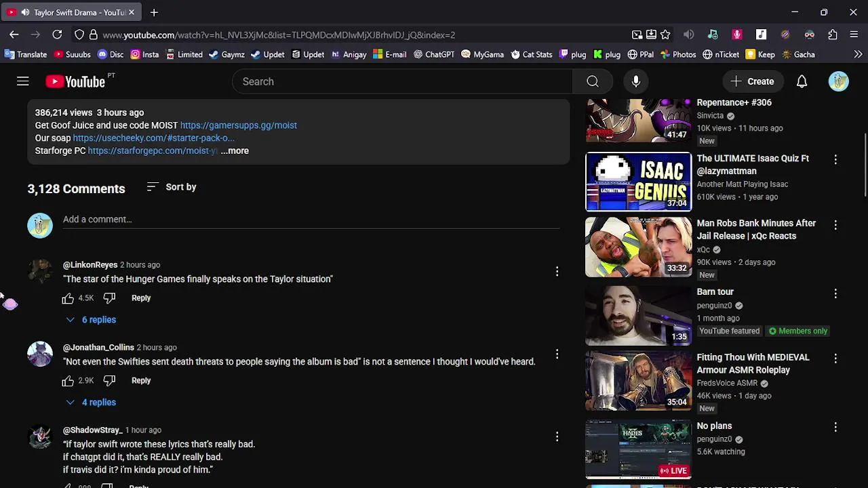Reload the page with the refresh button
This screenshot has height=488, width=868.
click(x=57, y=35)
